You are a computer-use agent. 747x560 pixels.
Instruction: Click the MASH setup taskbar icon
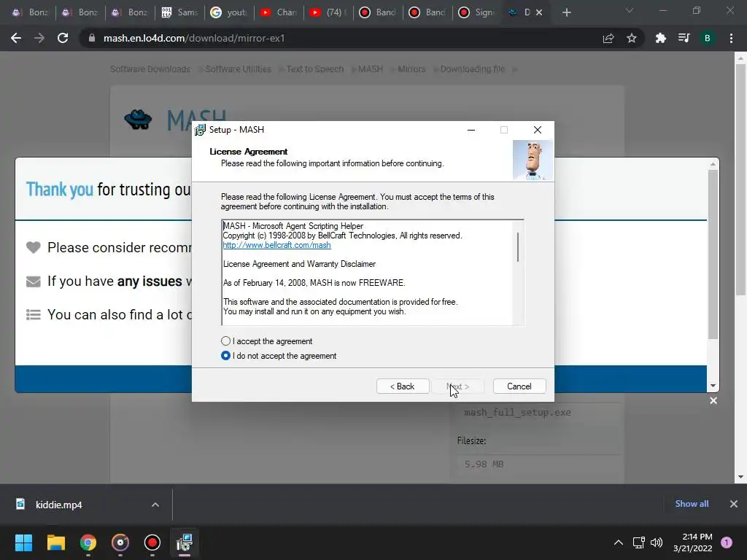pyautogui.click(x=185, y=542)
